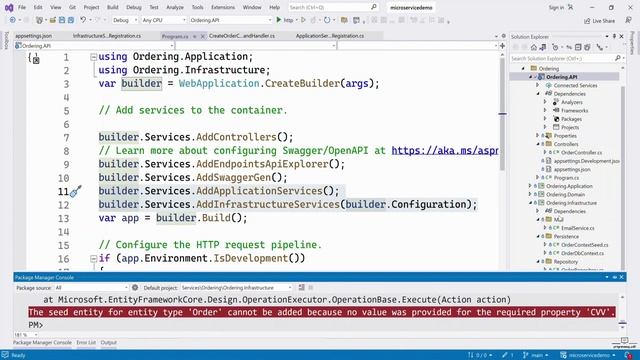Open the Debug configuration dropdown
640x360 pixels.
tap(125, 20)
